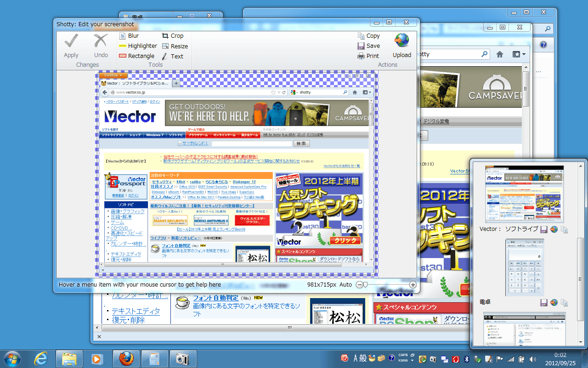Open the デジタル家電 link in background Firefox

tap(436, 121)
